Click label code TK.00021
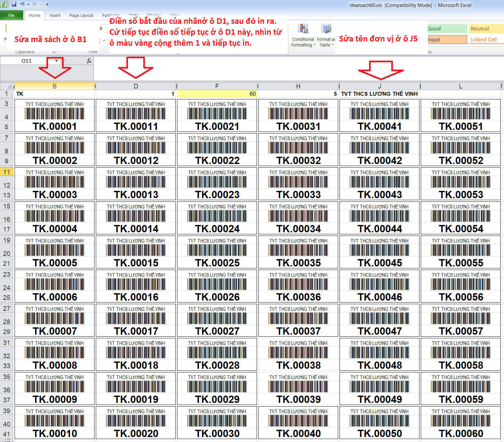Image resolution: width=504 pixels, height=442 pixels. pos(217,126)
